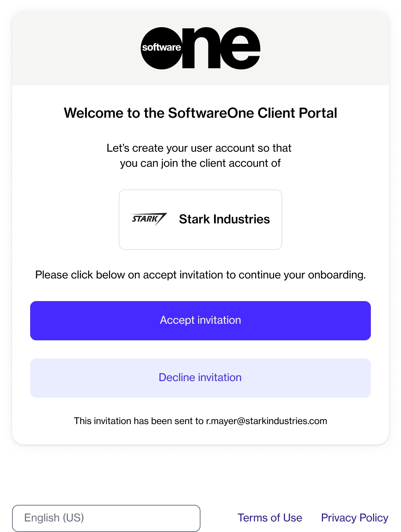Open the Privacy Policy link
The width and height of the screenshot is (401, 532).
354,518
